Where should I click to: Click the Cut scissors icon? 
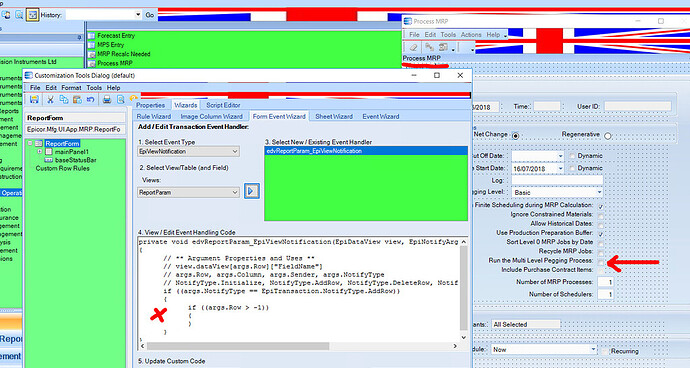click(50, 99)
